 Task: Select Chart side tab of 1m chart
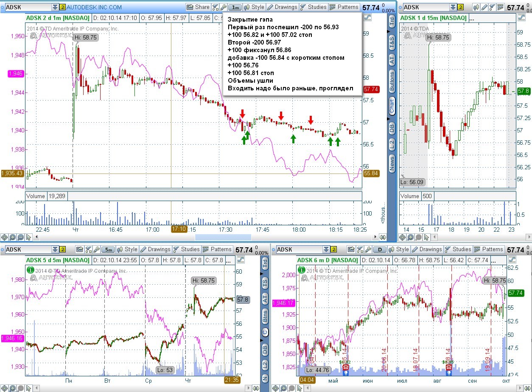coord(392,106)
